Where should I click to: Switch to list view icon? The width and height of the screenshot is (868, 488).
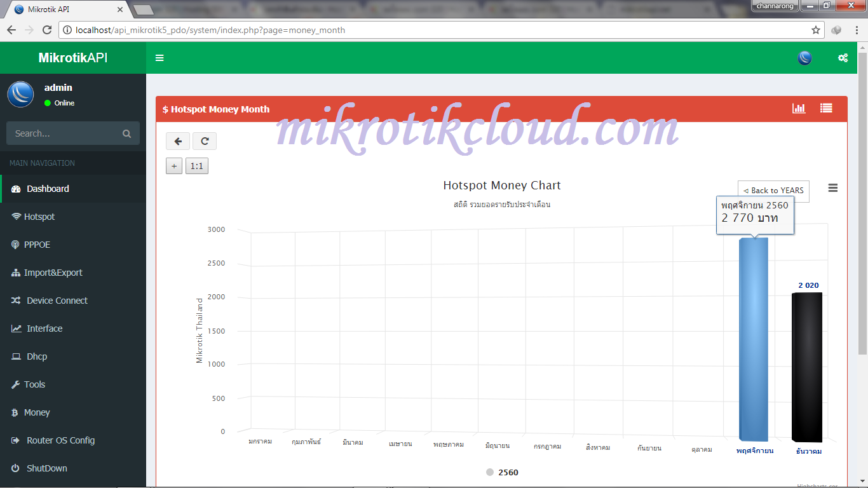(826, 109)
